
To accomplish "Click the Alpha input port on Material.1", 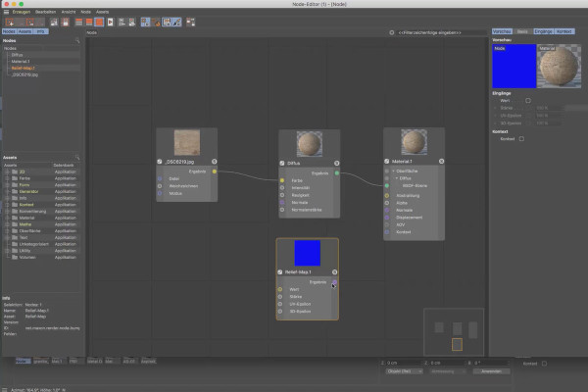I will (x=387, y=203).
